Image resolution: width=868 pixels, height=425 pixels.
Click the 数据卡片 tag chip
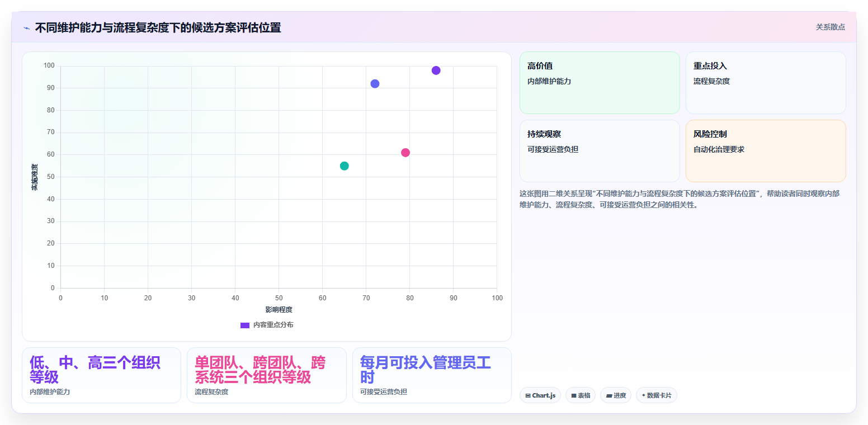click(x=657, y=395)
